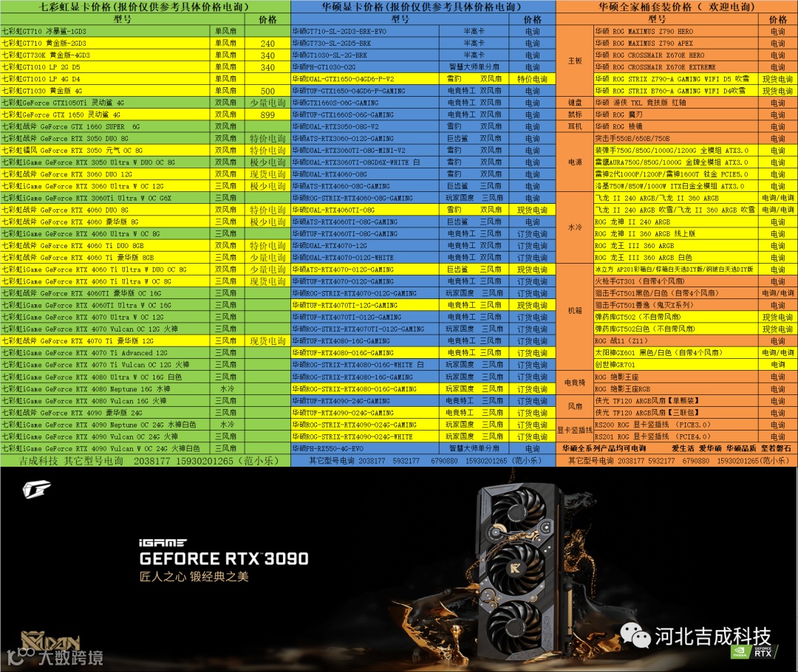Screen dimensions: 798x672
Task: Select row '火枪手GT301（自带4个风扇）'
Action: tap(696, 281)
